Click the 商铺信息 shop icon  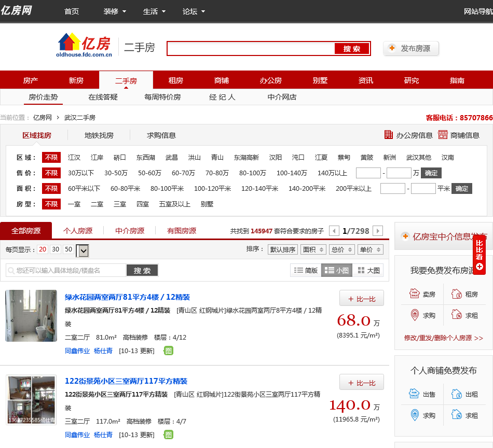click(443, 135)
